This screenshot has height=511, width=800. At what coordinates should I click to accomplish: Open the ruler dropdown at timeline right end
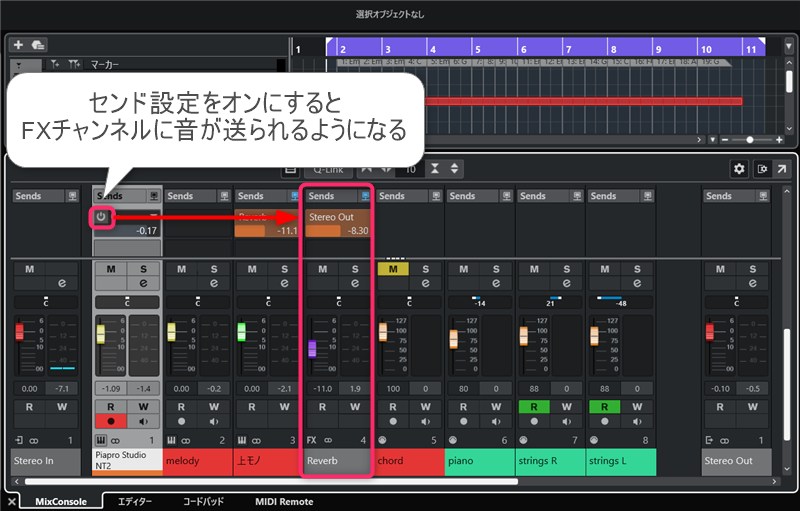click(789, 46)
